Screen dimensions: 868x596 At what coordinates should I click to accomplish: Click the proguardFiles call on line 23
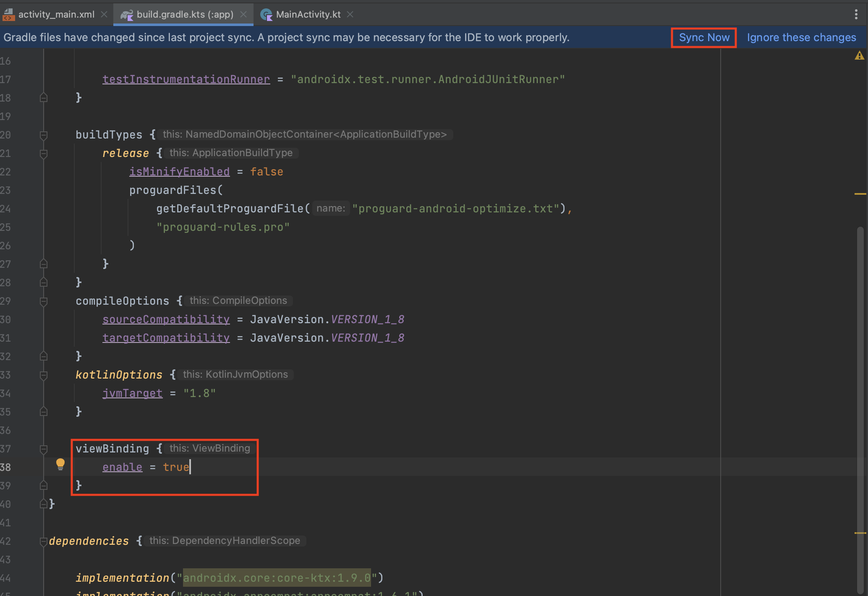tap(173, 190)
